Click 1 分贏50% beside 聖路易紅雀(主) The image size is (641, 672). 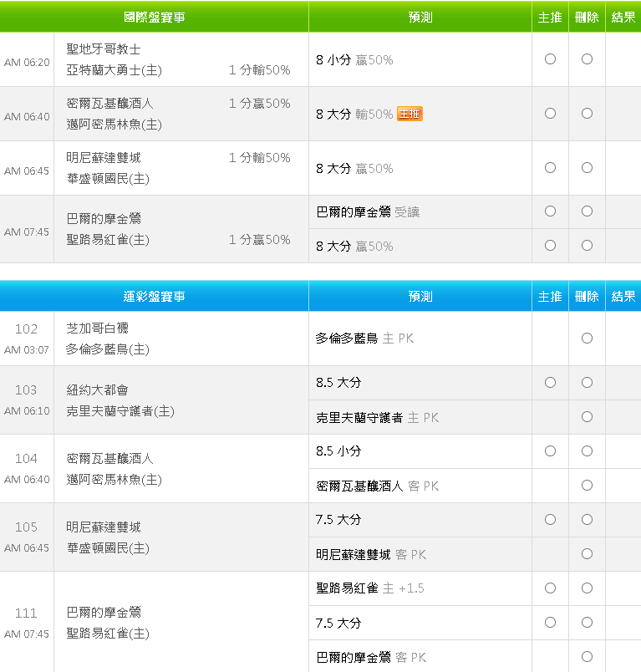[x=260, y=239]
